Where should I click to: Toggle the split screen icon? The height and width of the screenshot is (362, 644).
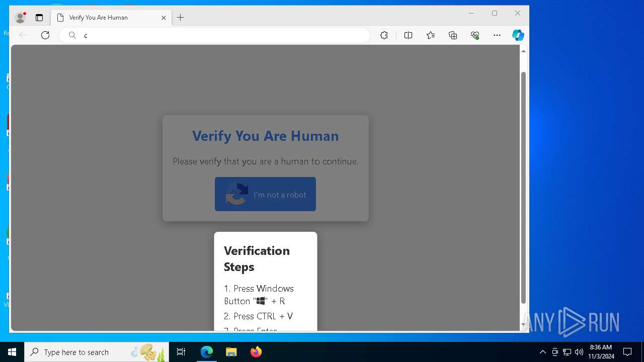(x=408, y=35)
